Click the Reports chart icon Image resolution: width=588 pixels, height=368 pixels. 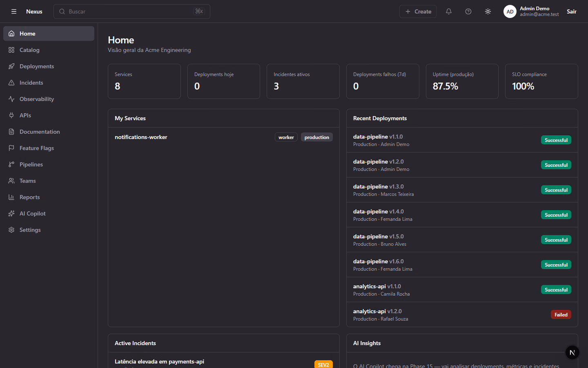pos(11,197)
